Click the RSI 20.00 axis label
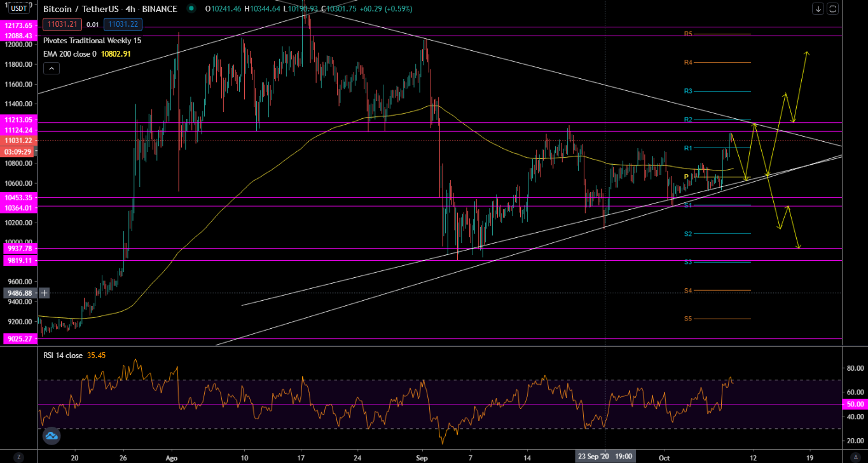The height and width of the screenshot is (463, 868). click(855, 441)
